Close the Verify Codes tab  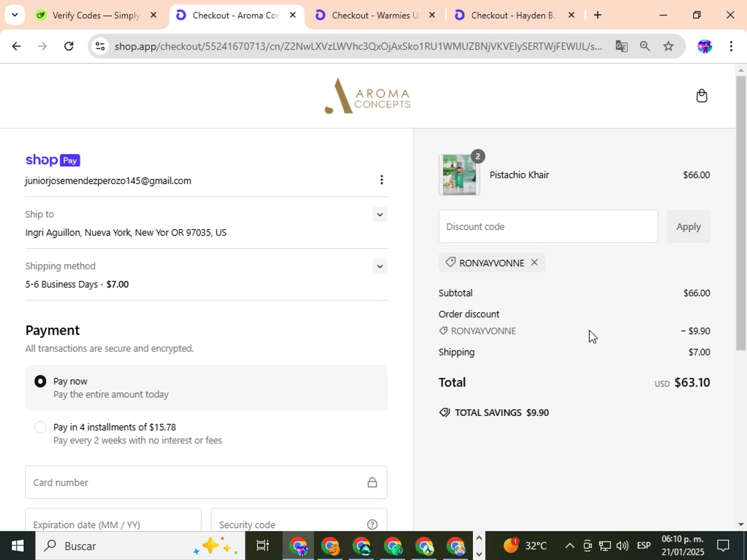click(x=153, y=15)
